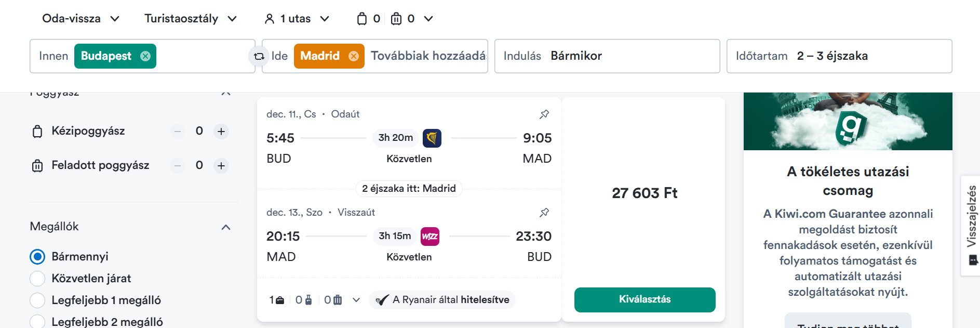This screenshot has height=328, width=980.
Task: Open the Oda-vissza trip type dropdown
Action: (81, 19)
